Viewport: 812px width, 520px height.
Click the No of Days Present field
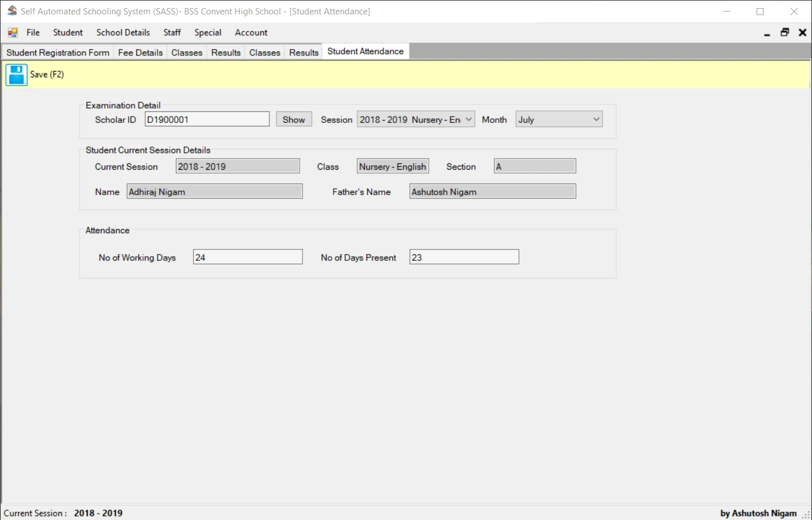[463, 256]
